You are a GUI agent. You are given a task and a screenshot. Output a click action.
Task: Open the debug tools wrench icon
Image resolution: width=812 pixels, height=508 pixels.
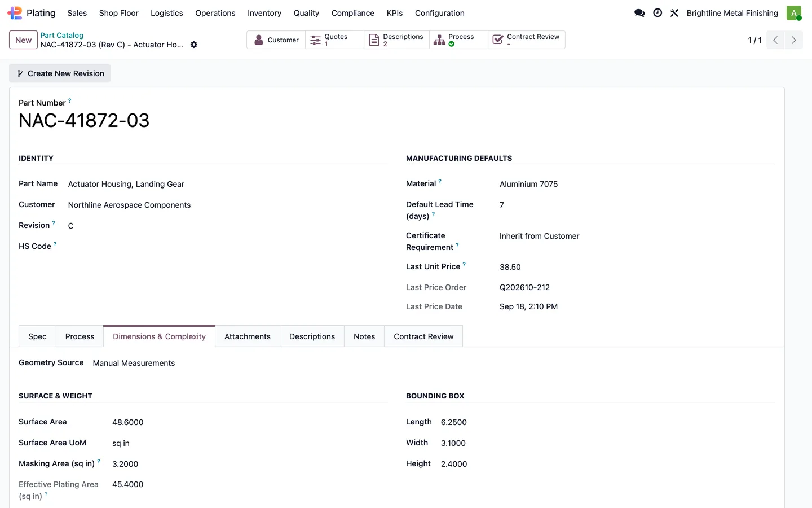[x=674, y=13]
